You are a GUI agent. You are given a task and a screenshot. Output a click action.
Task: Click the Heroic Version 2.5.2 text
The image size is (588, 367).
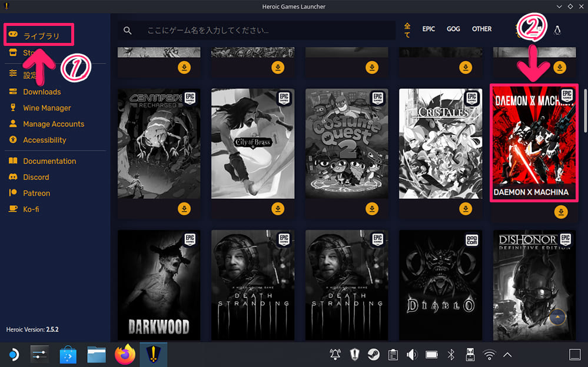coord(32,329)
